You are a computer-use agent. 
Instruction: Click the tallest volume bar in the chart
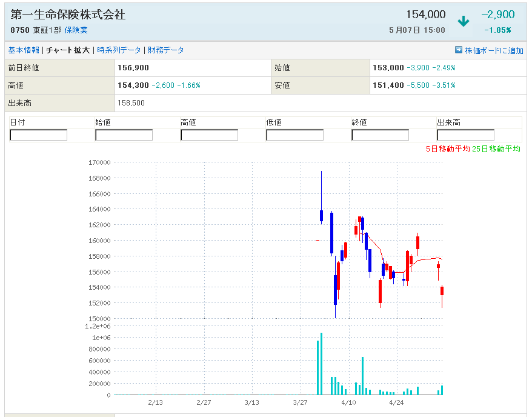tap(321, 364)
